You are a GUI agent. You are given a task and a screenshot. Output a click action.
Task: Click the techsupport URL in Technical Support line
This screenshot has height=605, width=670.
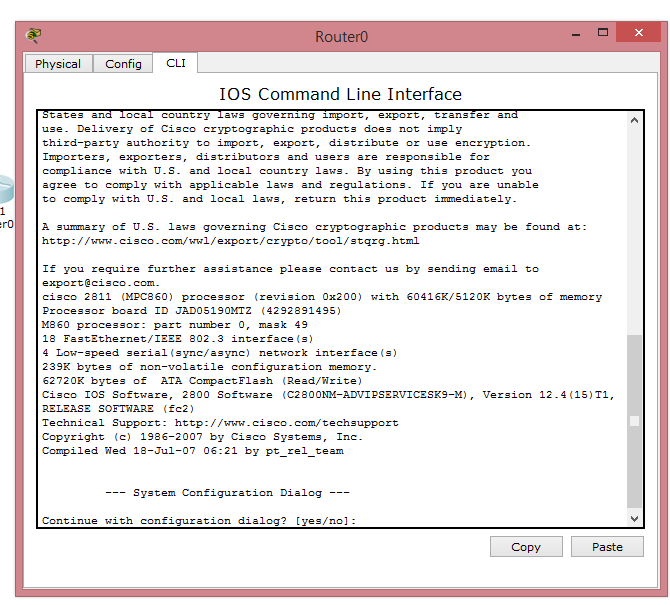pos(286,423)
